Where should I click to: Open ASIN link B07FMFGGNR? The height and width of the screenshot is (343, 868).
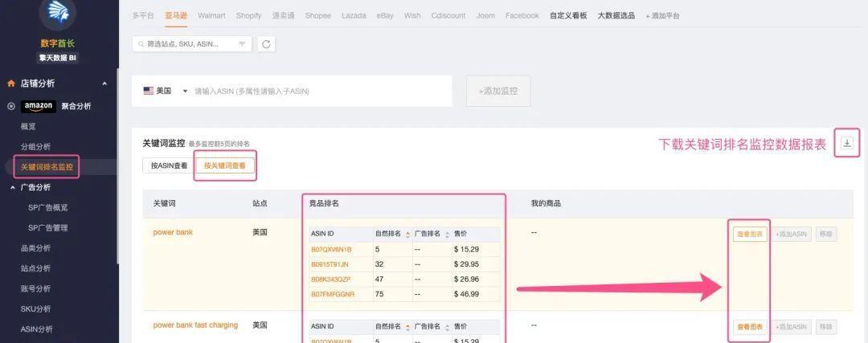[333, 294]
